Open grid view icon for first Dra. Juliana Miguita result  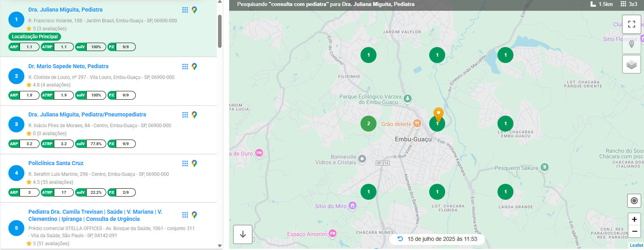click(x=185, y=10)
